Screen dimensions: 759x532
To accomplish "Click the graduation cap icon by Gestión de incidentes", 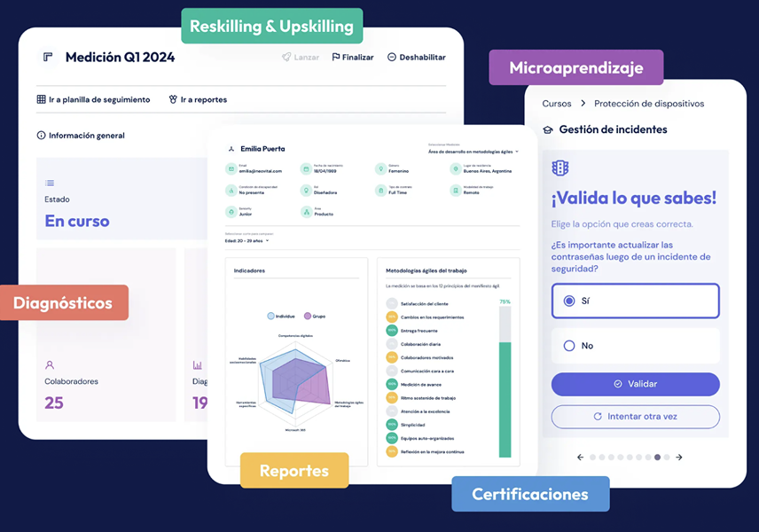I will [548, 129].
